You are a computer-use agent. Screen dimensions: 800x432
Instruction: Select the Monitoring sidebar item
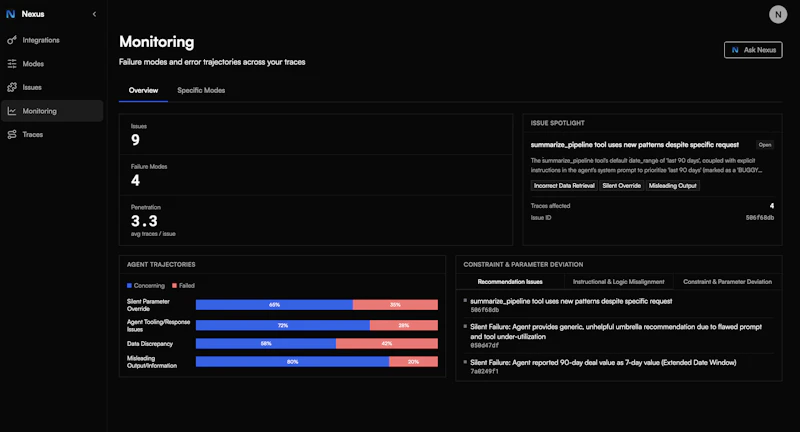[52, 111]
